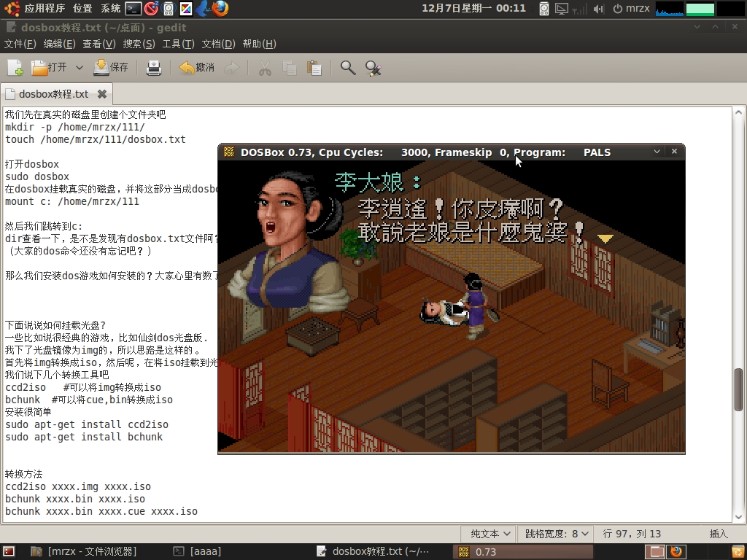Open the terminal launcher in top panel
This screenshot has height=560, width=747.
(x=133, y=8)
